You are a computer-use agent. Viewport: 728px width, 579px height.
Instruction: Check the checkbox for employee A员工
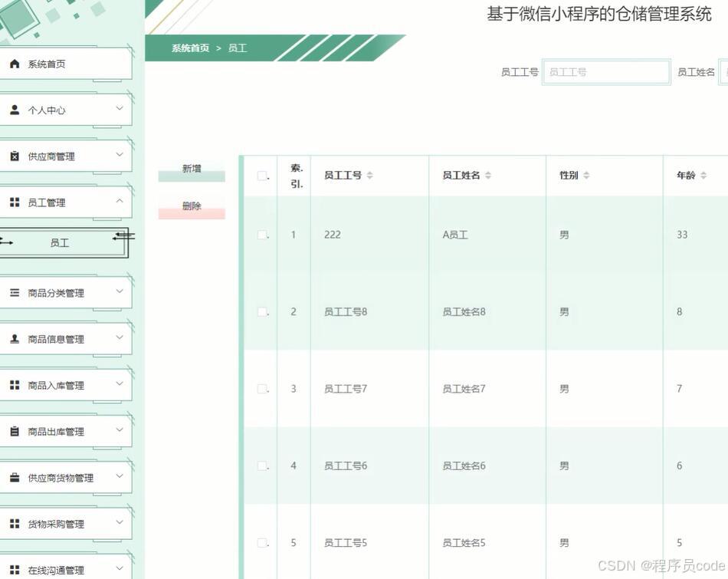(263, 235)
